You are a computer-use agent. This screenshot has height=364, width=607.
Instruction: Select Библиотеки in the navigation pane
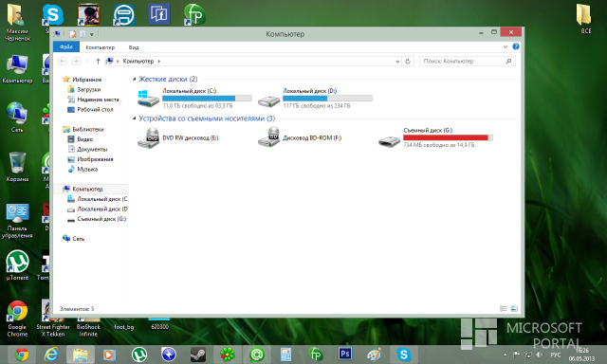[x=88, y=129]
